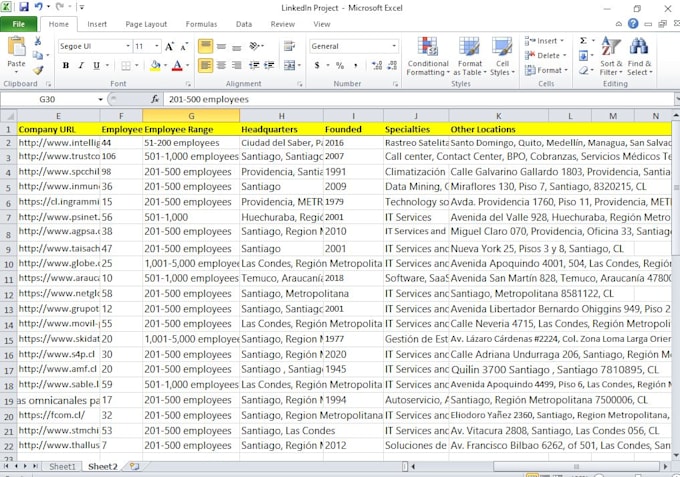Switch to the Formulas tab
Image resolution: width=680 pixels, height=477 pixels.
[201, 24]
